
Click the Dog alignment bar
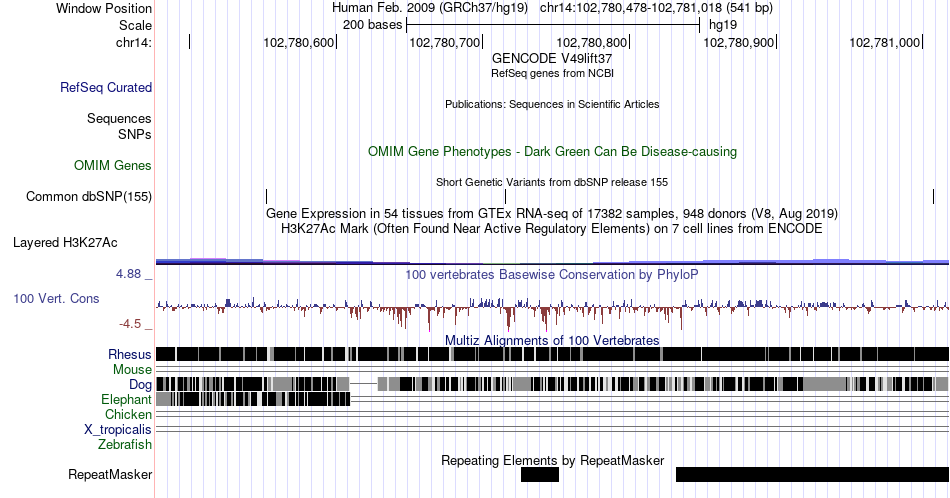coord(552,384)
